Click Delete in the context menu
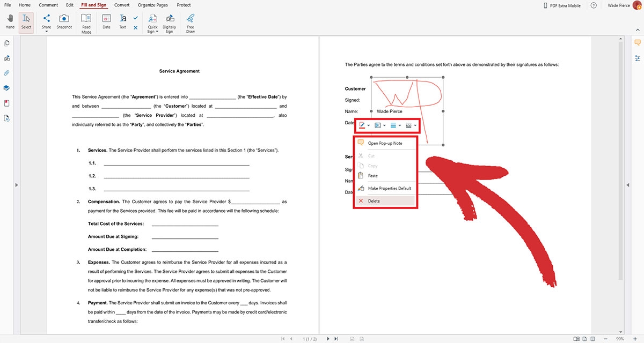The width and height of the screenshot is (644, 343). point(385,201)
